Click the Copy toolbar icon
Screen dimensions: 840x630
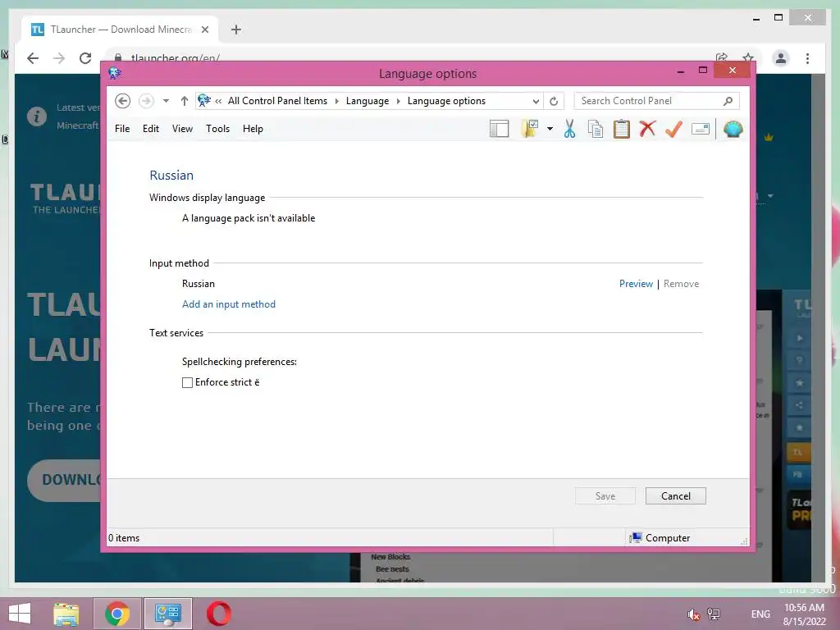[x=596, y=129]
